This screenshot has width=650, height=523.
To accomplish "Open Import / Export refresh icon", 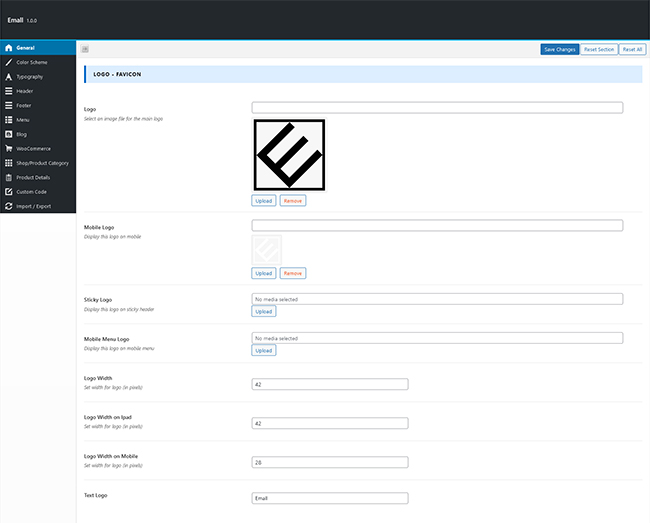I will 9,206.
